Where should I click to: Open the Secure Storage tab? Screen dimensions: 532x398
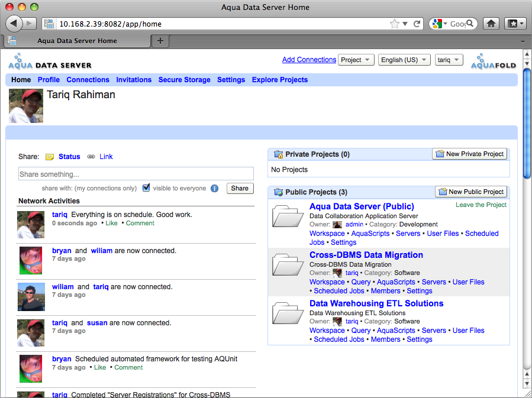(184, 80)
